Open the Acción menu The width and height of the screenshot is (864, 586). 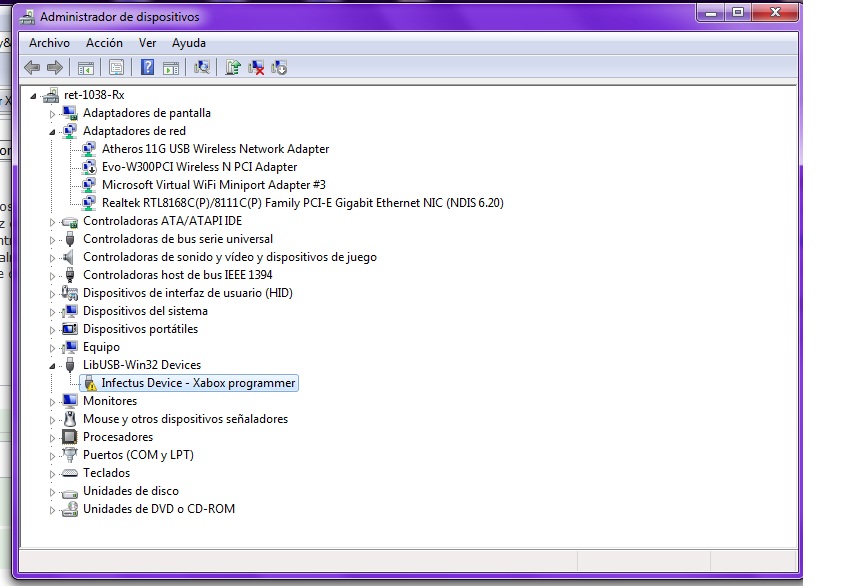(104, 43)
